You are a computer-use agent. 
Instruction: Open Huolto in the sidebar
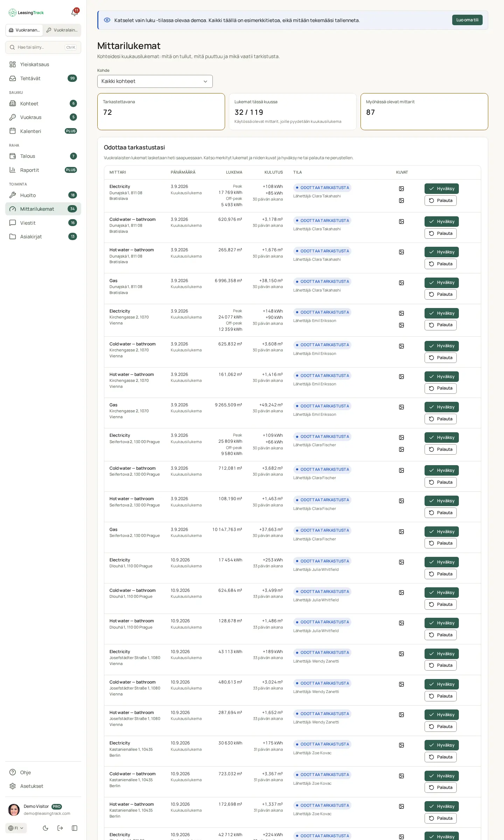43,195
